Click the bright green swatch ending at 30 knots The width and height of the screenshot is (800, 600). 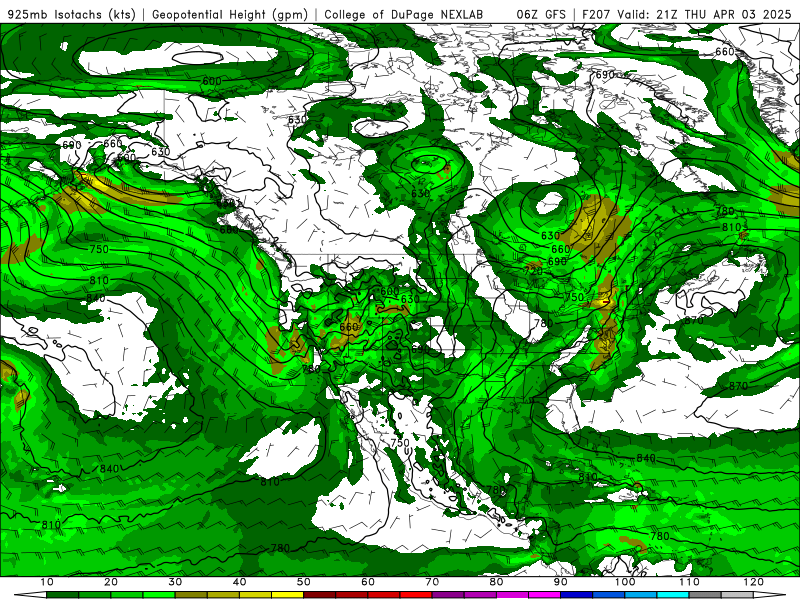click(x=159, y=595)
